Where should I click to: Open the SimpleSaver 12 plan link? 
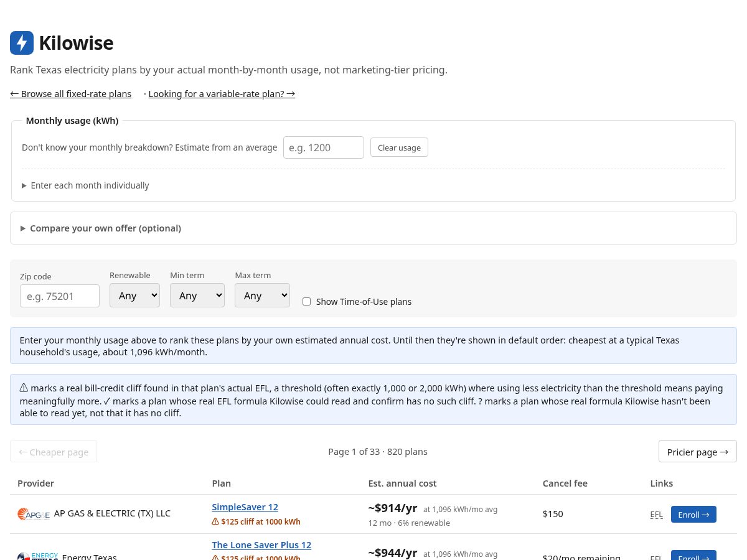[245, 507]
